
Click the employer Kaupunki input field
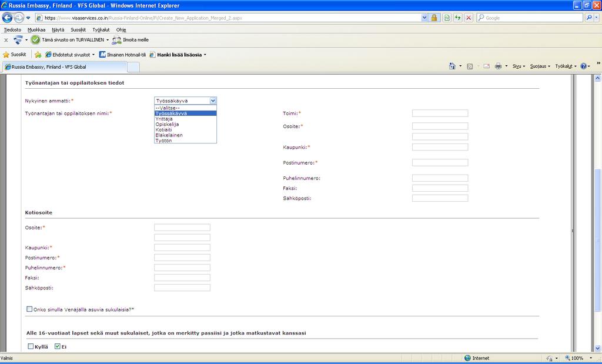pos(440,147)
